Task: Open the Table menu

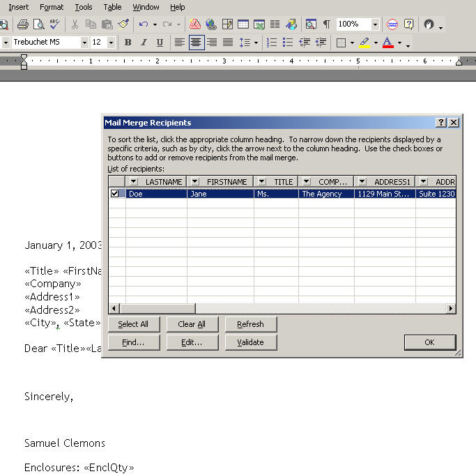Action: (112, 7)
